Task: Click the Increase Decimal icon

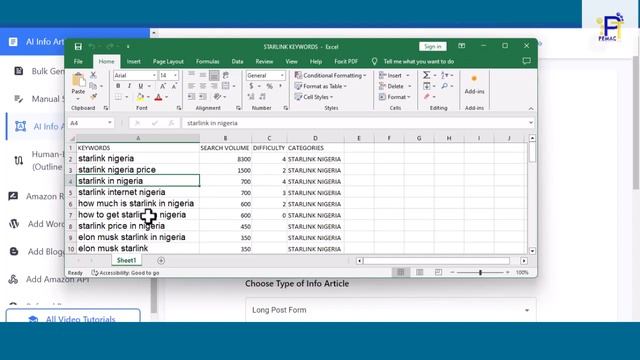Action: [251, 97]
